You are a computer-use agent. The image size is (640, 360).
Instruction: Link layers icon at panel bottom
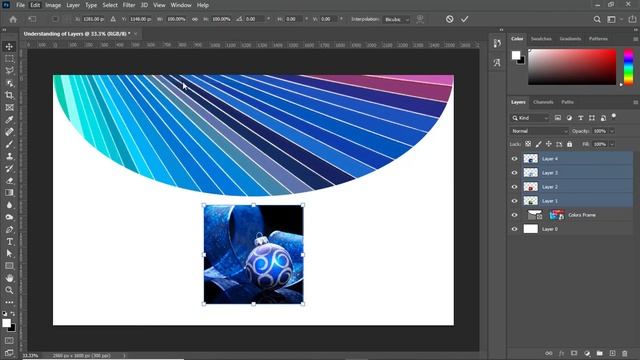pos(549,353)
